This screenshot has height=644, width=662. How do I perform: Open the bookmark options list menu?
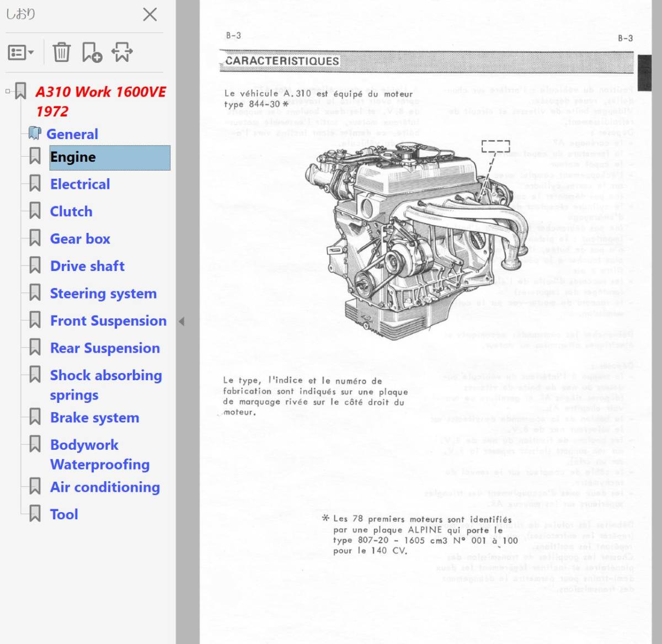click(21, 52)
